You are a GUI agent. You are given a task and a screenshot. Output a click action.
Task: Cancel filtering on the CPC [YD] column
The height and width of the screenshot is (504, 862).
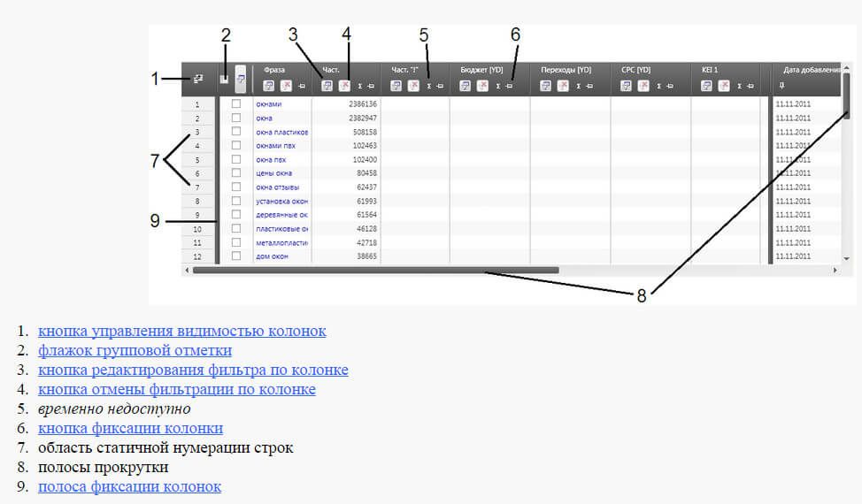tap(643, 86)
